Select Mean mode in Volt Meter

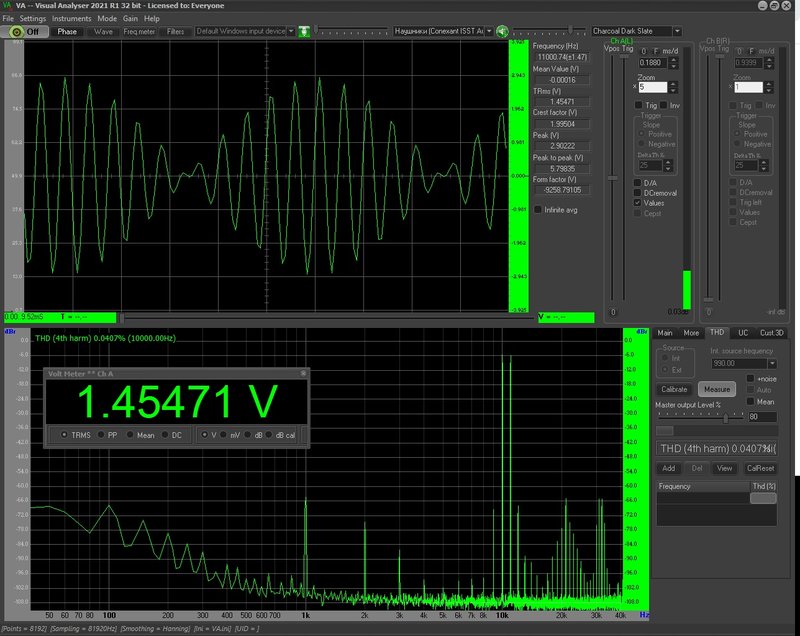[130, 435]
